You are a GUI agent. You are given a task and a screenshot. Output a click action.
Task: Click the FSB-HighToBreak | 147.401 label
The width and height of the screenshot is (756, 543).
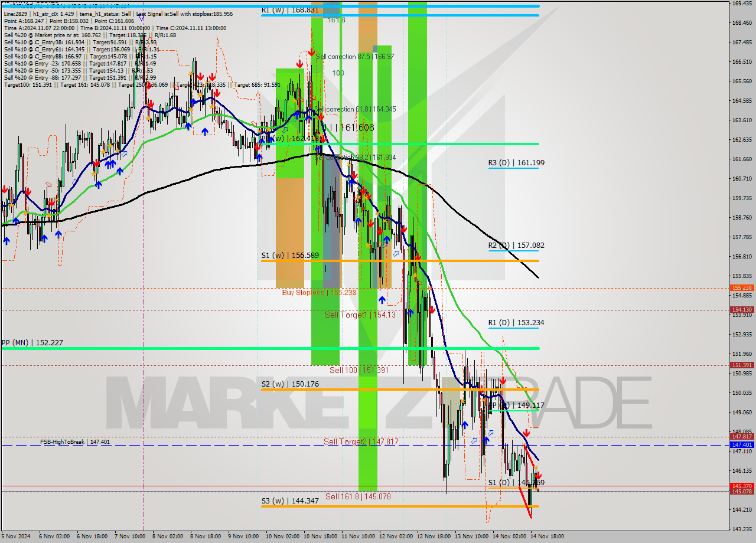tap(75, 441)
